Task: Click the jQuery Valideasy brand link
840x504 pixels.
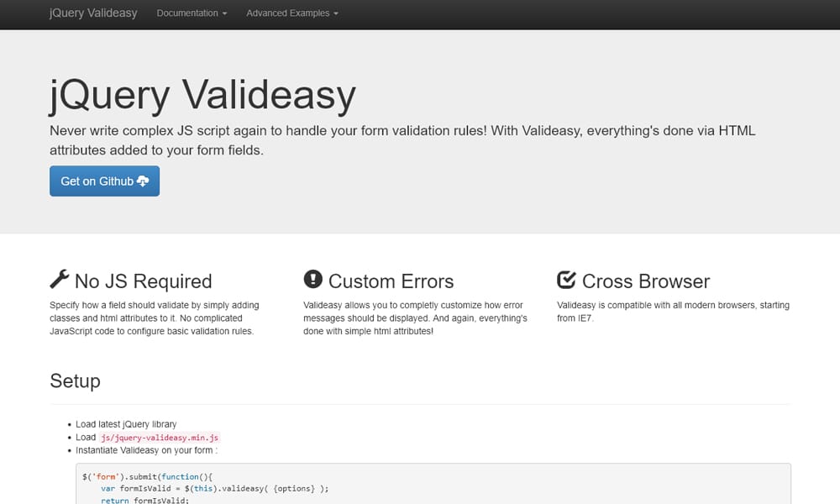Action: 92,13
